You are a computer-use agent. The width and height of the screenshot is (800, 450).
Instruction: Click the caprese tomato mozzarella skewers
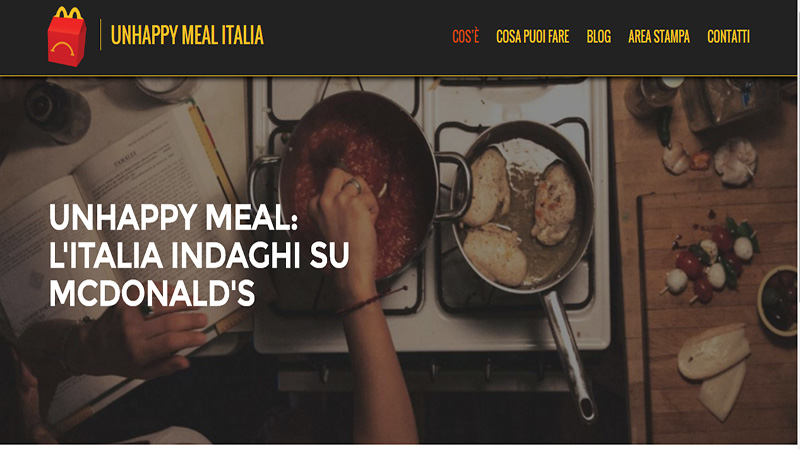point(709,260)
